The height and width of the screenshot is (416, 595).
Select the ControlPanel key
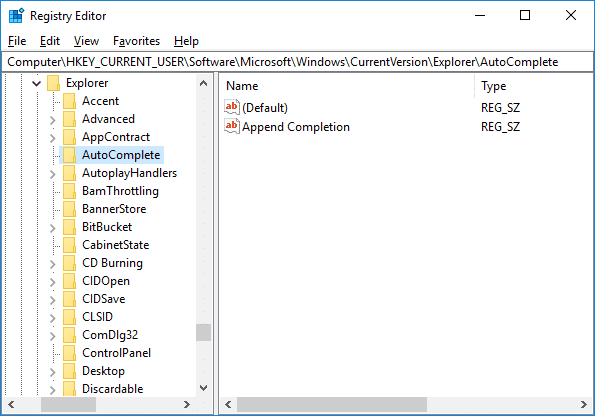pyautogui.click(x=116, y=353)
